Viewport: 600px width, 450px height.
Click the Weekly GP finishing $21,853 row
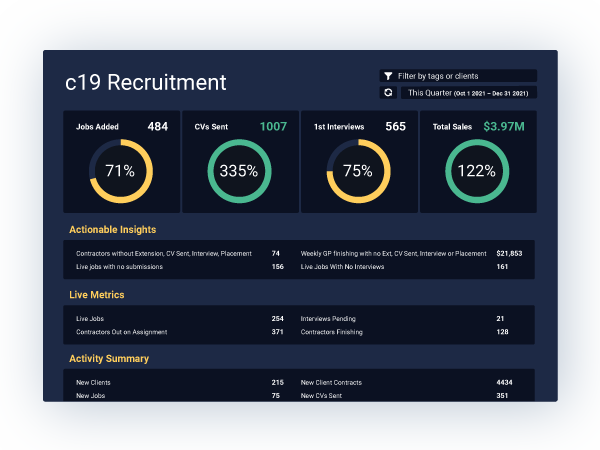393,254
